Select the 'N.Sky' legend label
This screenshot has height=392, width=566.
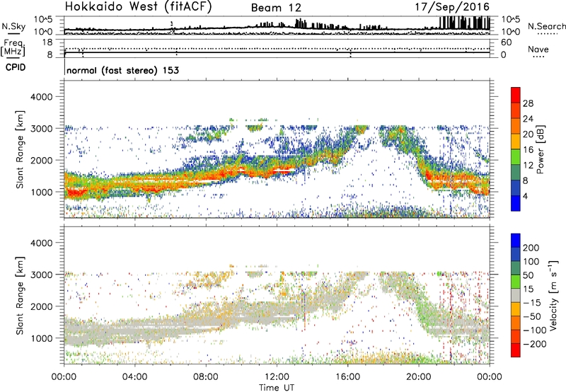click(13, 26)
